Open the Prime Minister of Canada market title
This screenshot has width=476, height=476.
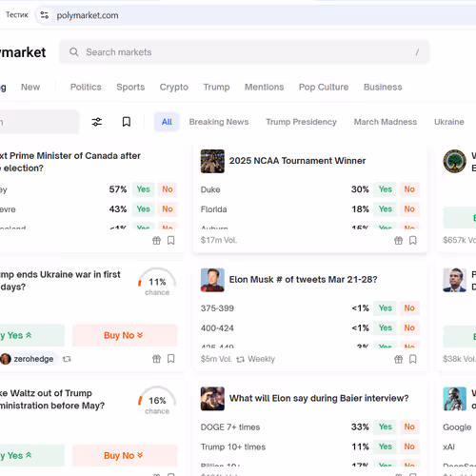[69, 162]
